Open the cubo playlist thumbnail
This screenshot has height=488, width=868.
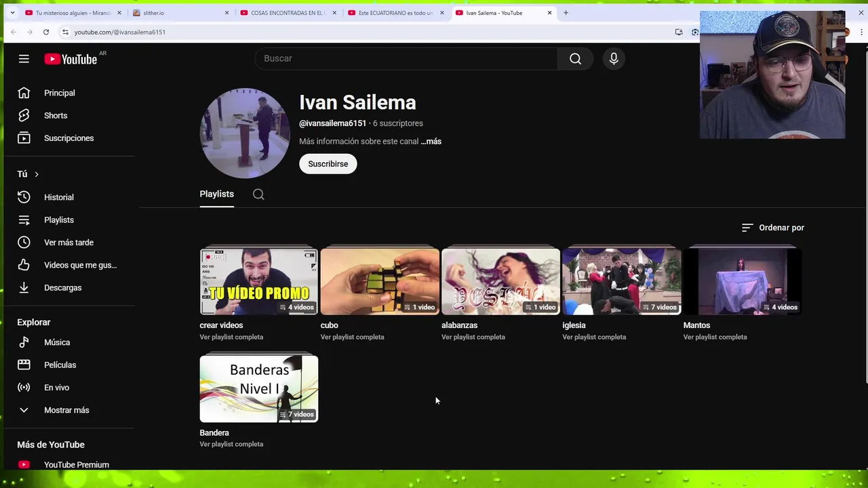380,281
